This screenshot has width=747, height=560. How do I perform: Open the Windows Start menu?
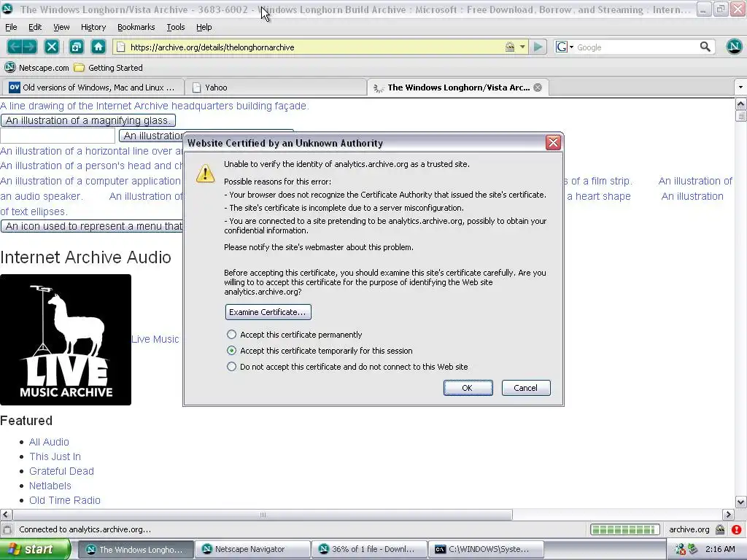pos(35,550)
